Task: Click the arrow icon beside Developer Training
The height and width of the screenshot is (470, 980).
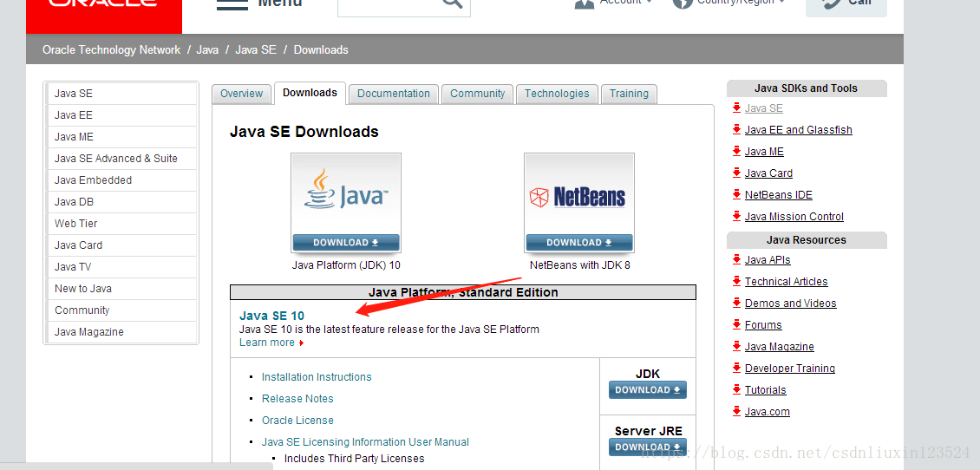Action: [x=736, y=369]
